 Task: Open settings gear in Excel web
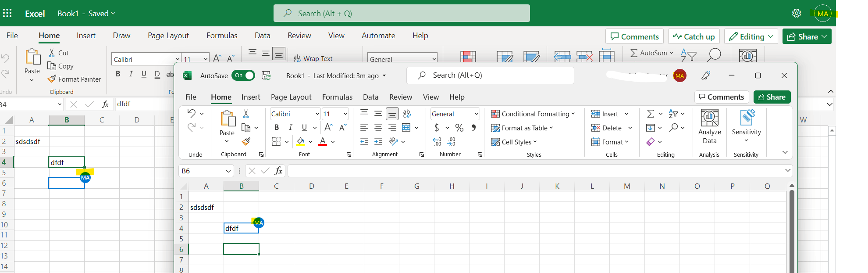click(797, 13)
